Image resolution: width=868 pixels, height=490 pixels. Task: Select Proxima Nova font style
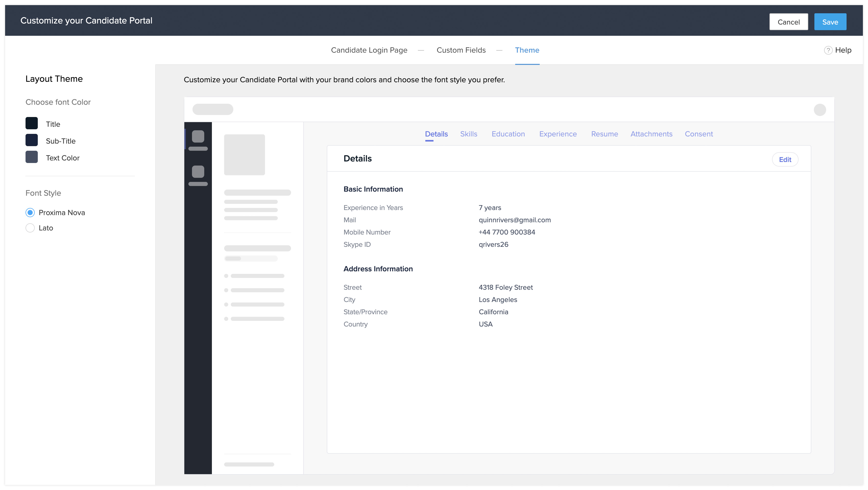coord(30,213)
